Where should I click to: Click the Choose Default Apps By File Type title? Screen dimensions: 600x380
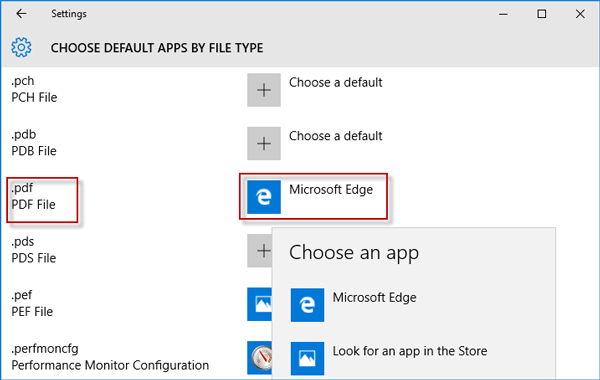coord(157,48)
